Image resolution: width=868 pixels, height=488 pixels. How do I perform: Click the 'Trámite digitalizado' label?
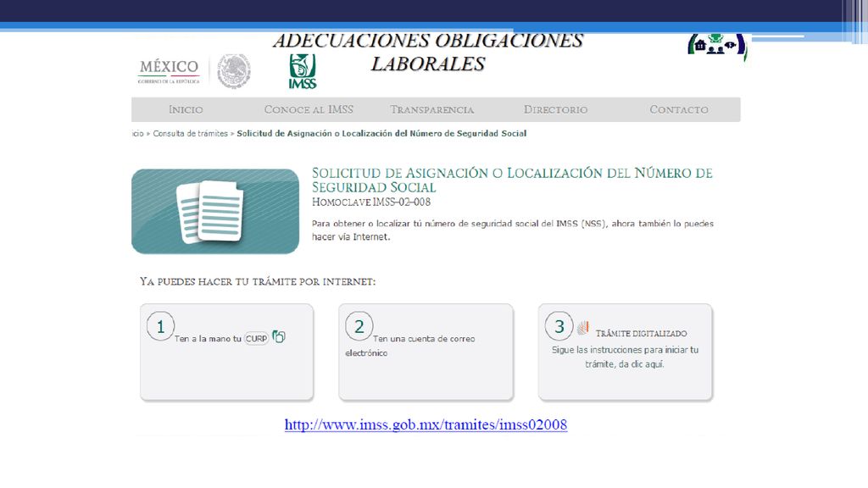click(641, 333)
